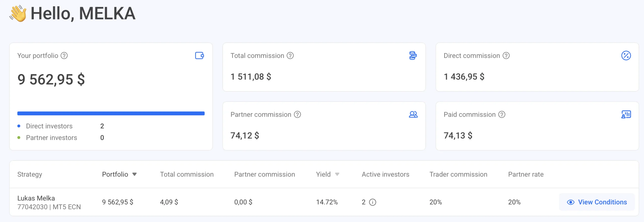644x222 pixels.
Task: Click account number 77042030 | MT5 ECN
Action: tap(49, 207)
